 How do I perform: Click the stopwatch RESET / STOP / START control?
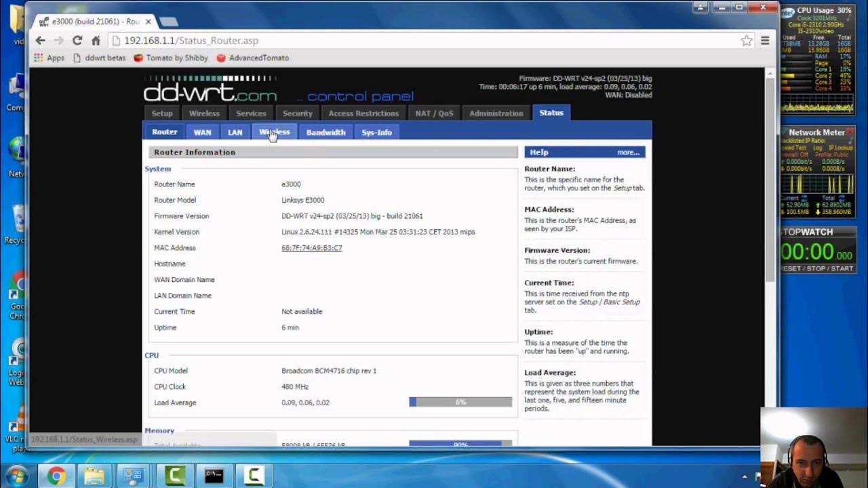817,268
